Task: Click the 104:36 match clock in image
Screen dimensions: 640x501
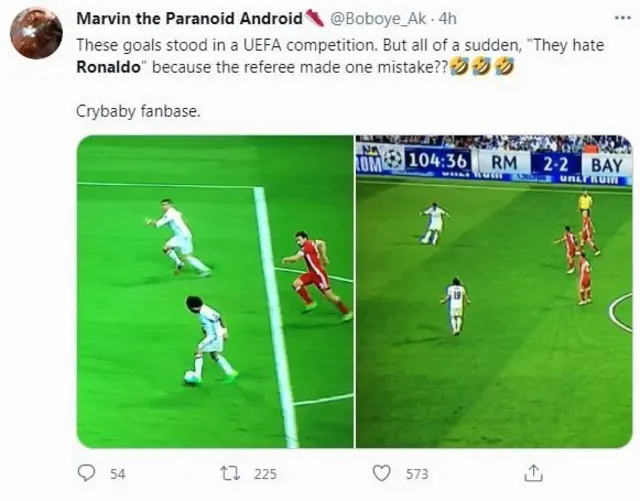Action: [437, 161]
